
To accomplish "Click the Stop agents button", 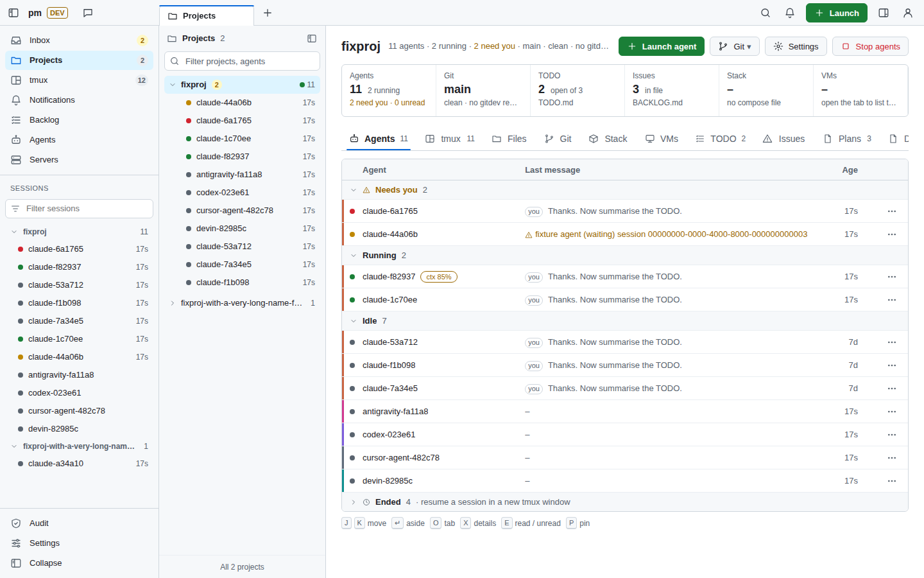I will (871, 46).
